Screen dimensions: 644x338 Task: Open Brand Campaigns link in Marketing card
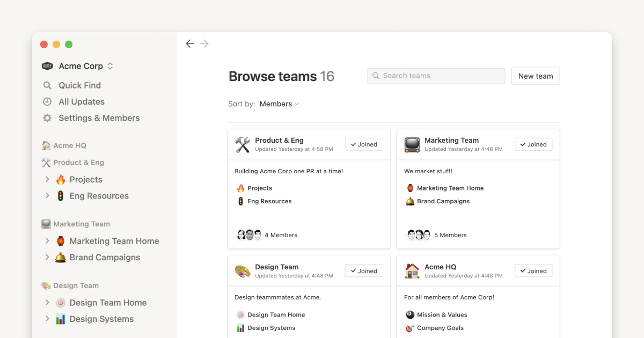tap(443, 202)
